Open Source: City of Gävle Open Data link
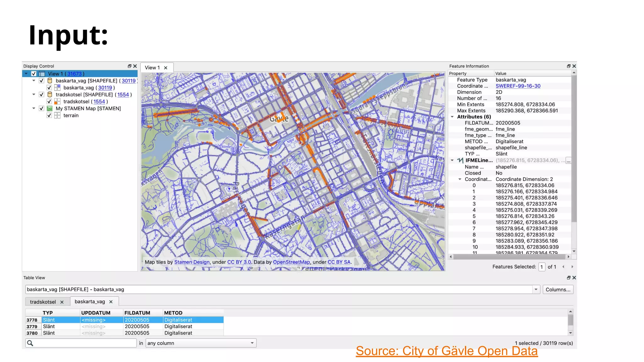Viewport: 644px width, 362px height. 447,351
